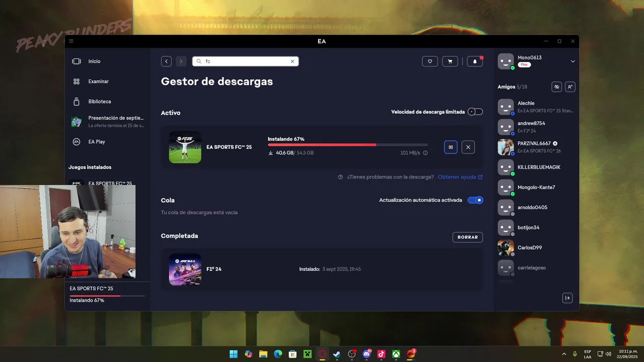Image resolution: width=644 pixels, height=362 pixels.
Task: Select friend botijon34
Action: pos(537,227)
